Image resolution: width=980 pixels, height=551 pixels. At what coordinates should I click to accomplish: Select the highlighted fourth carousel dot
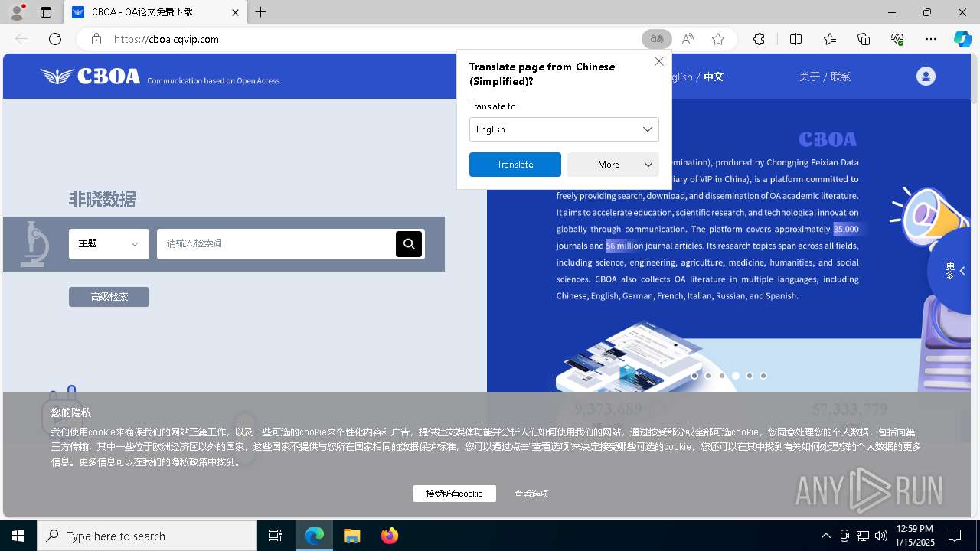(x=736, y=376)
